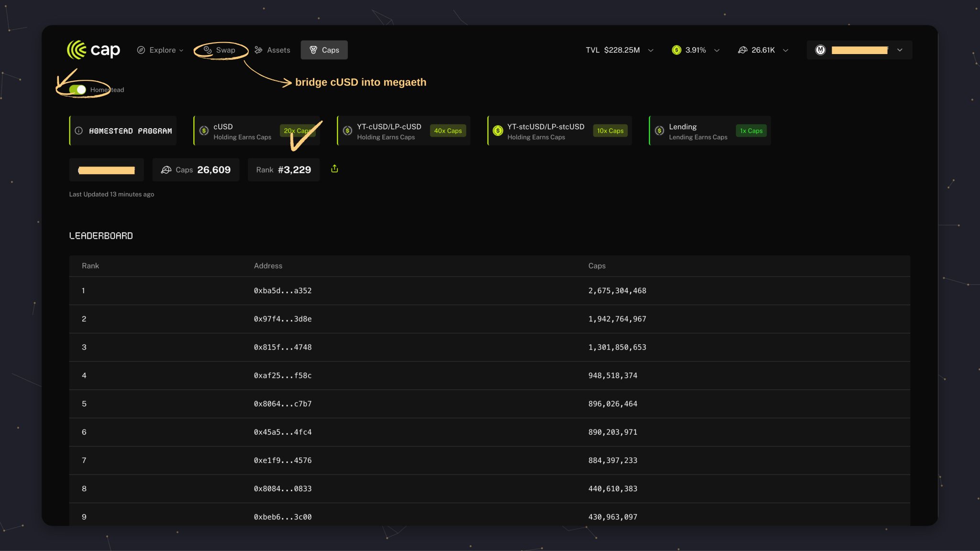Open the Swap tab
This screenshot has height=551, width=980.
click(x=220, y=50)
